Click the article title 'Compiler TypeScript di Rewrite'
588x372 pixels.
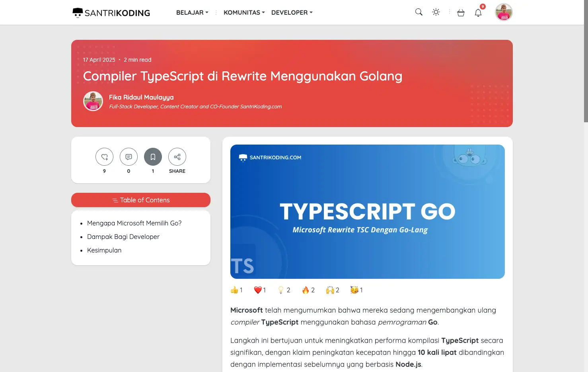click(x=243, y=76)
